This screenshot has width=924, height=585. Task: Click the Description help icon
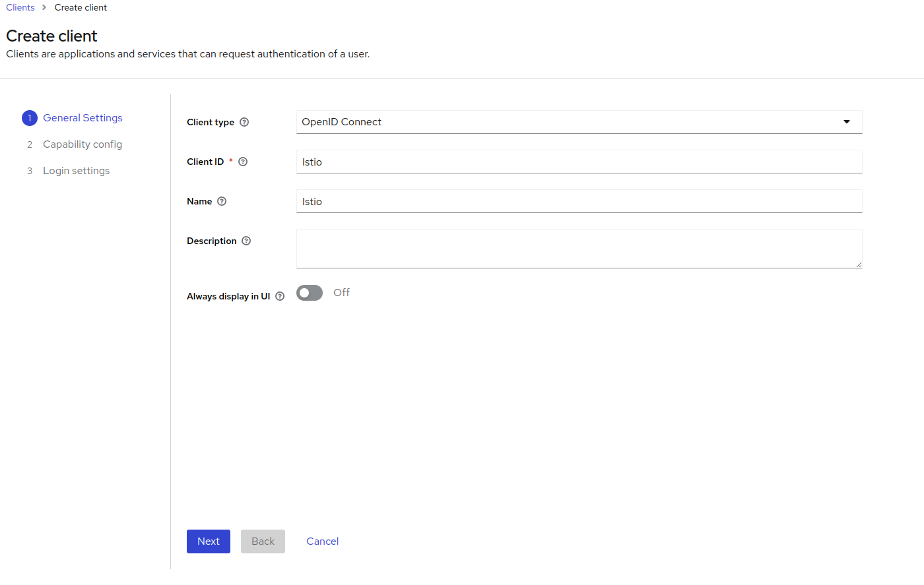(x=246, y=241)
